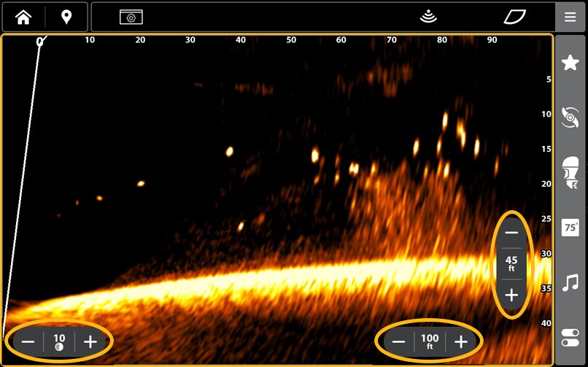The width and height of the screenshot is (588, 367).
Task: Open the chart view icon
Action: (514, 18)
